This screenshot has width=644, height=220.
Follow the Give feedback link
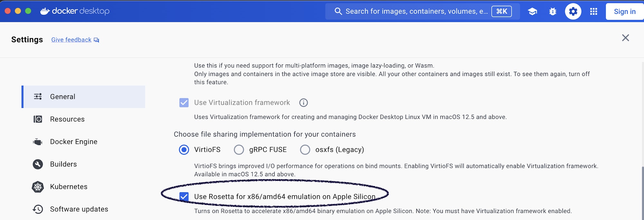coord(71,40)
